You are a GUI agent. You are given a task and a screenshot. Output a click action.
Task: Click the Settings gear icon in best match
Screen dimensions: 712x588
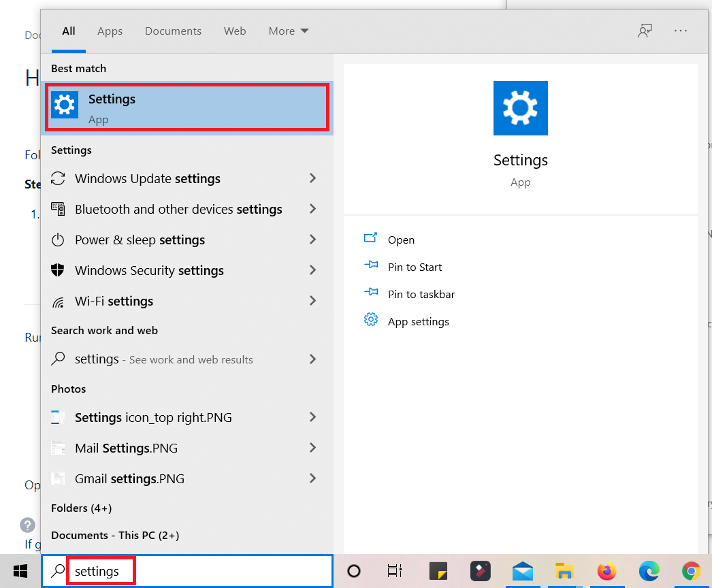click(x=65, y=105)
